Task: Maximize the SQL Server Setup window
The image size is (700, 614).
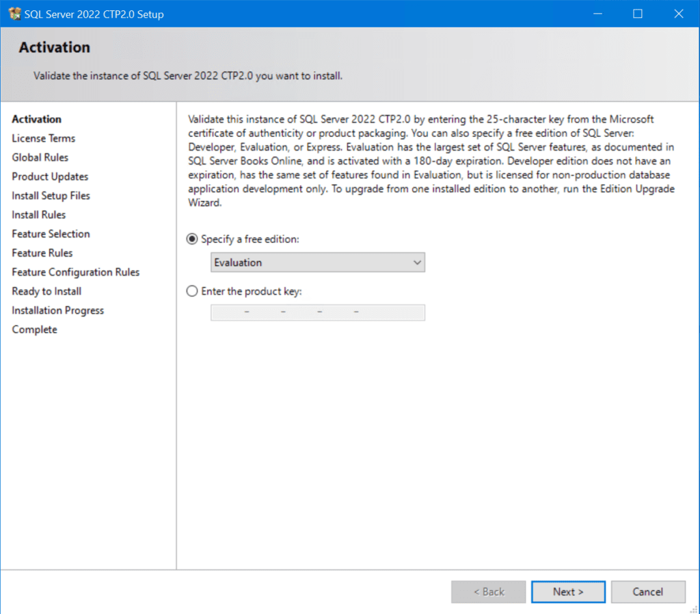Action: point(638,14)
